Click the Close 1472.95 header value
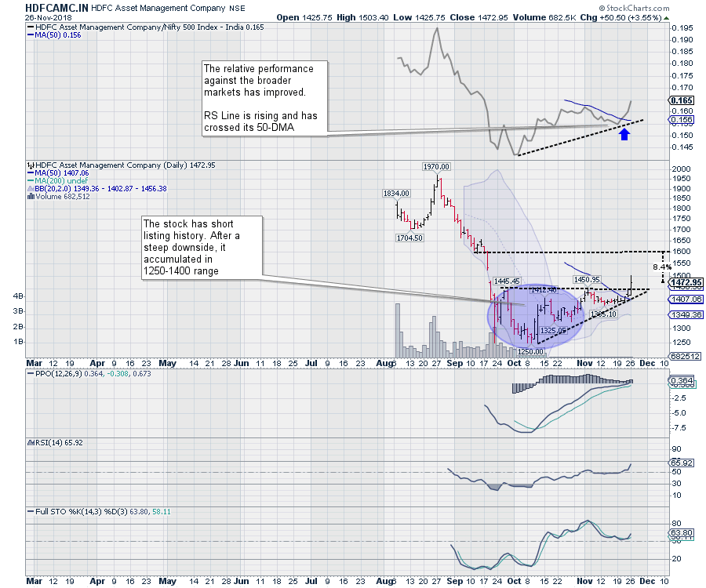This screenshot has height=588, width=706. coord(479,17)
